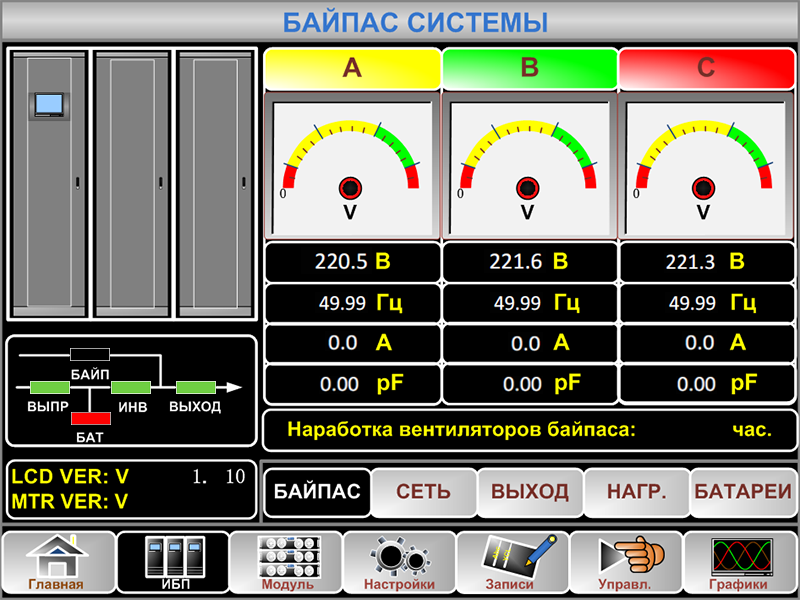The image size is (800, 600).
Task: Open the Записи notepad icon
Action: (x=513, y=563)
